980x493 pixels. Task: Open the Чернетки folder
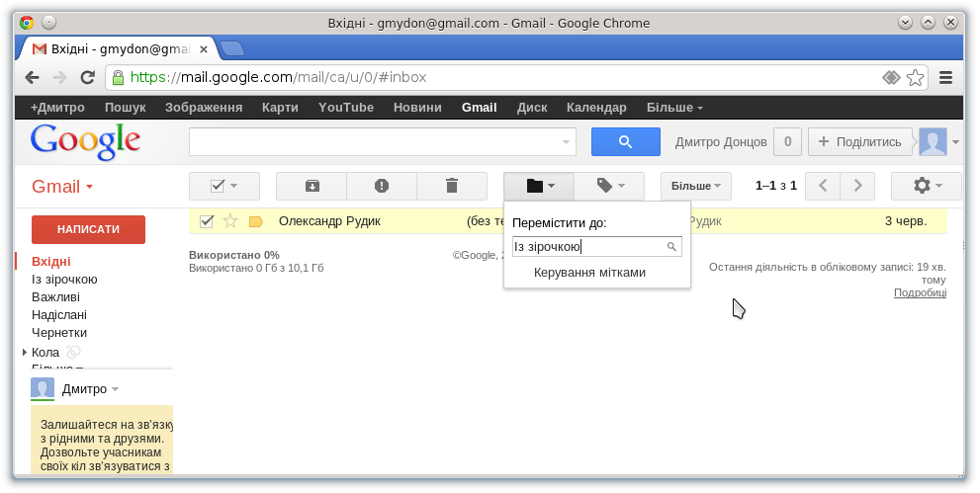59,333
